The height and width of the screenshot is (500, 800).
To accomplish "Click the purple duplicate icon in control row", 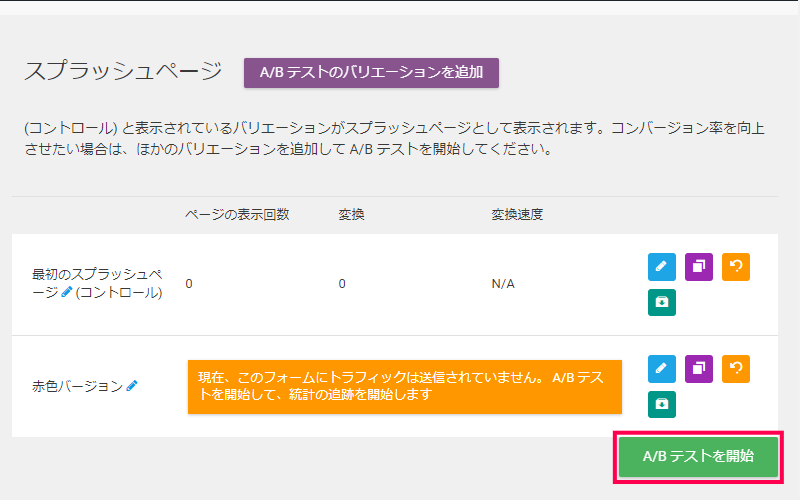I will pos(698,267).
